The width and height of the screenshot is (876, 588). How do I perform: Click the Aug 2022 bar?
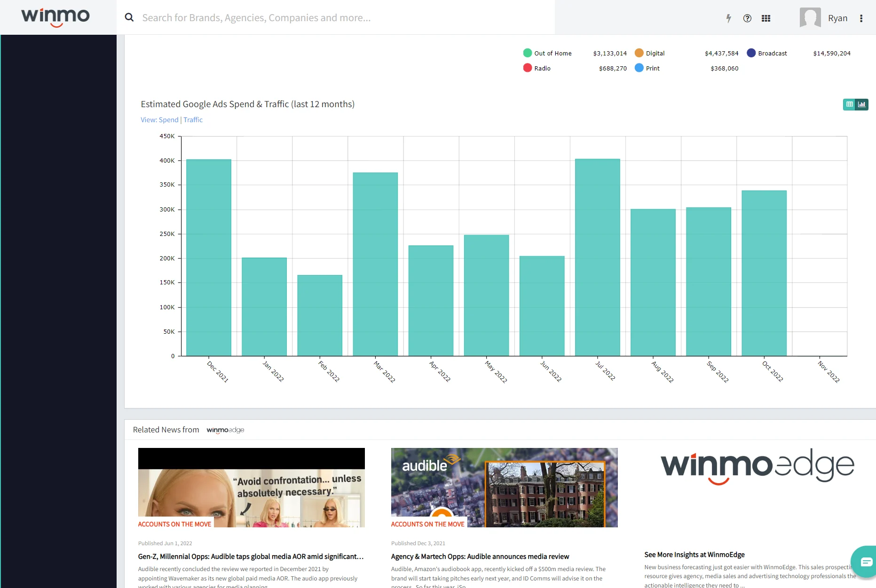point(653,282)
